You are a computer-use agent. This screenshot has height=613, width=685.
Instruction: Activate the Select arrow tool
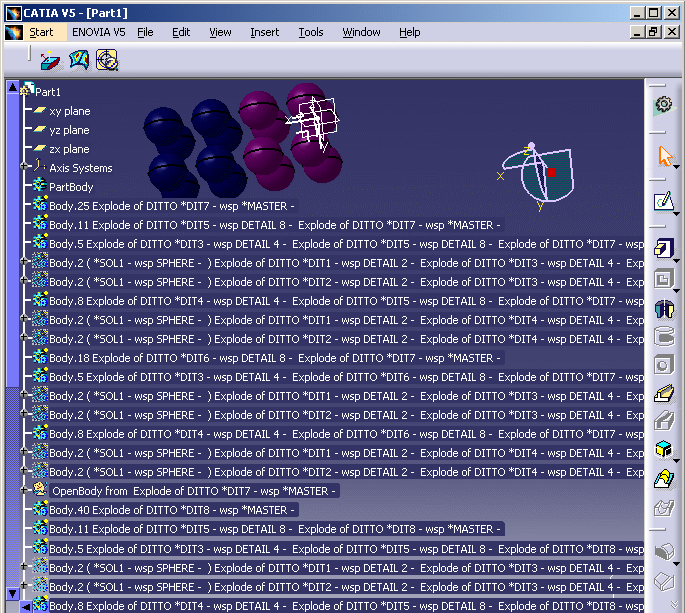click(662, 156)
